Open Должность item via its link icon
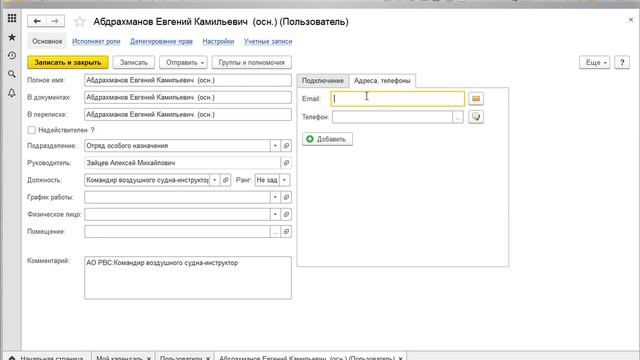The width and height of the screenshot is (640, 360). point(225,180)
